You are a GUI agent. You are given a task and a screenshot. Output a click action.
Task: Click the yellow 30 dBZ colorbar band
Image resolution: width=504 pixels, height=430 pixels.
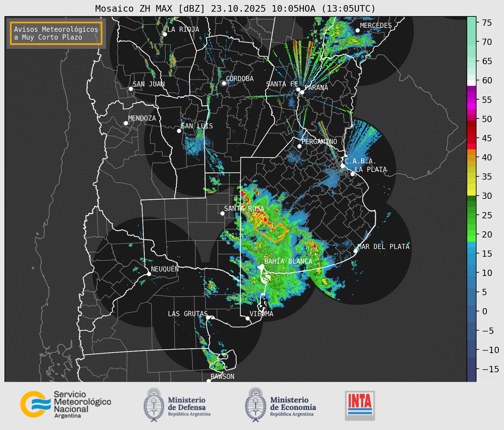tap(471, 193)
